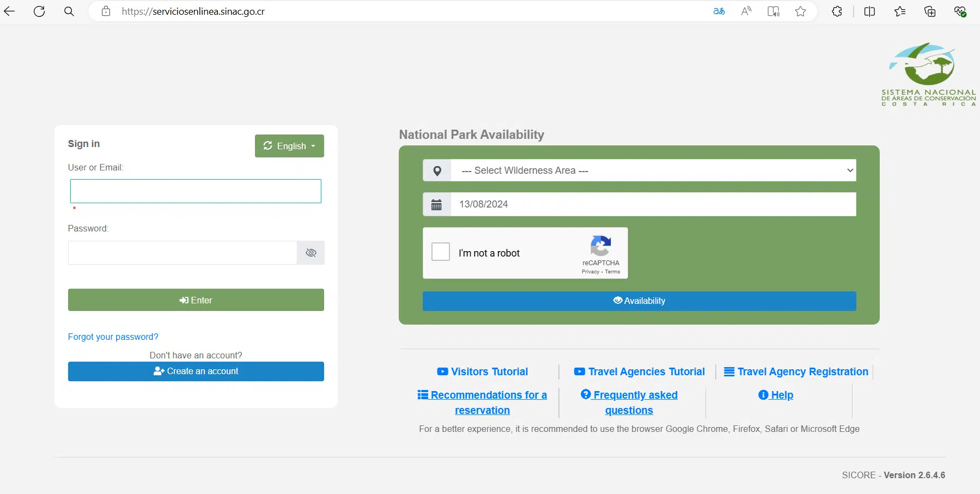Open the browser extensions puzzle icon
This screenshot has width=980, height=494.
tap(837, 11)
